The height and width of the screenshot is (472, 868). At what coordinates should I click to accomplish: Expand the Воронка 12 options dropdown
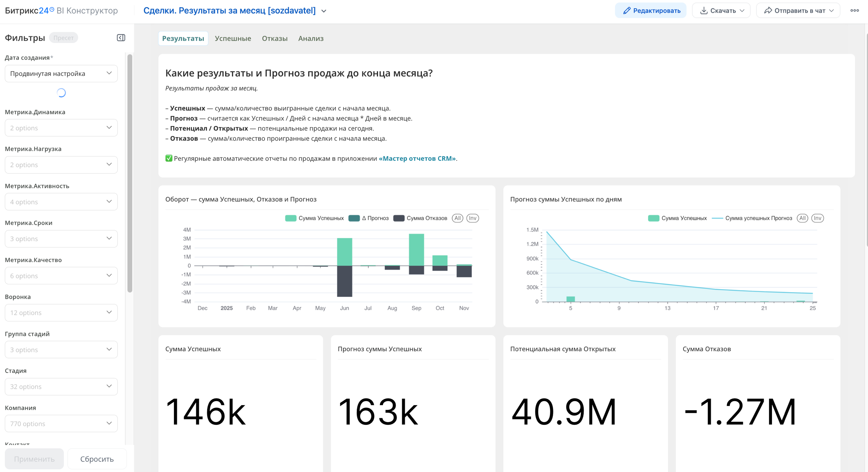point(61,313)
